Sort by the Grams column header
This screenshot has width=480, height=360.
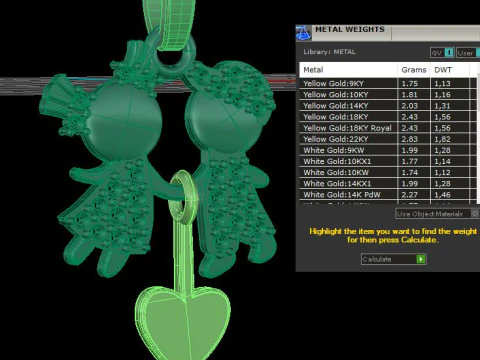pyautogui.click(x=414, y=70)
